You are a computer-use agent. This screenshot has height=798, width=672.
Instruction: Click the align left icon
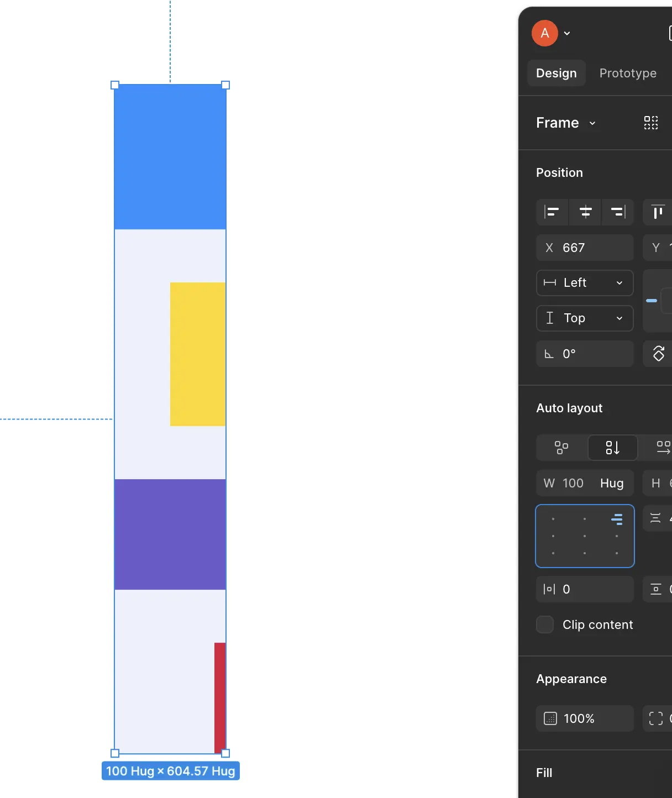point(552,212)
